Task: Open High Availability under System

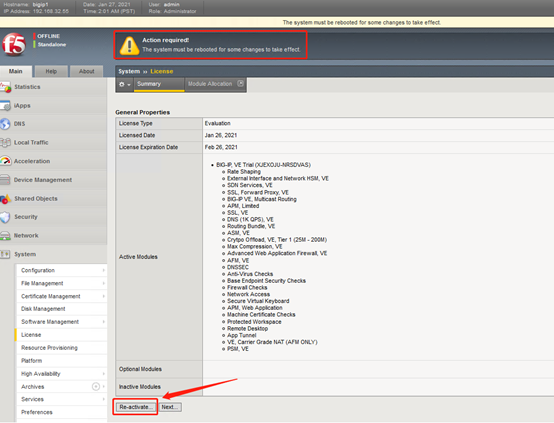Action: pyautogui.click(x=61, y=374)
